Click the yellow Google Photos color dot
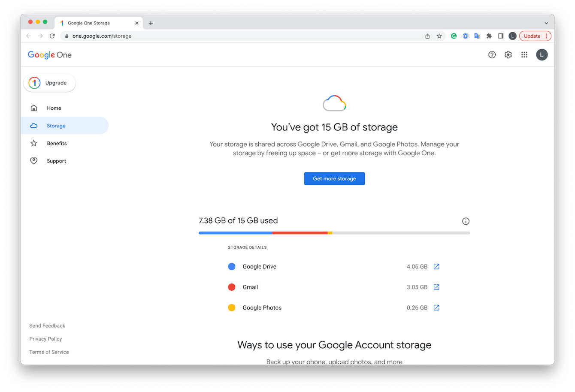The width and height of the screenshot is (575, 392). pyautogui.click(x=232, y=308)
